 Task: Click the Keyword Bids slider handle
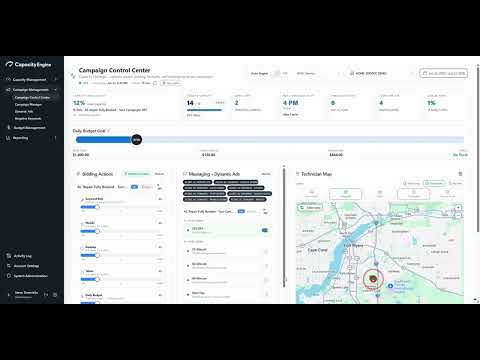tap(97, 207)
